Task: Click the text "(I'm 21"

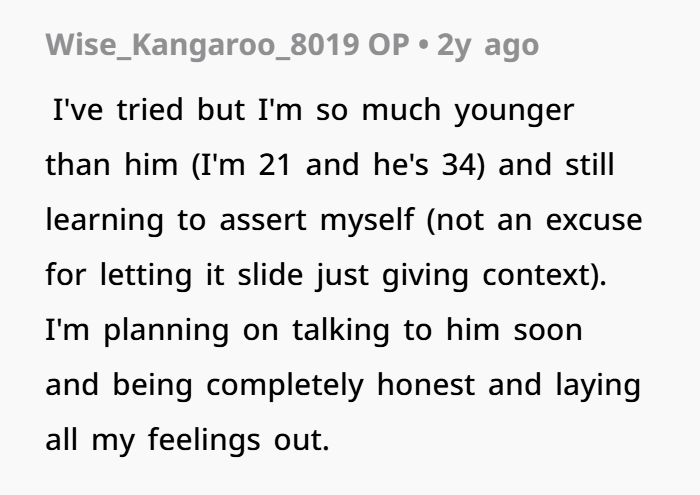Action: pyautogui.click(x=238, y=165)
